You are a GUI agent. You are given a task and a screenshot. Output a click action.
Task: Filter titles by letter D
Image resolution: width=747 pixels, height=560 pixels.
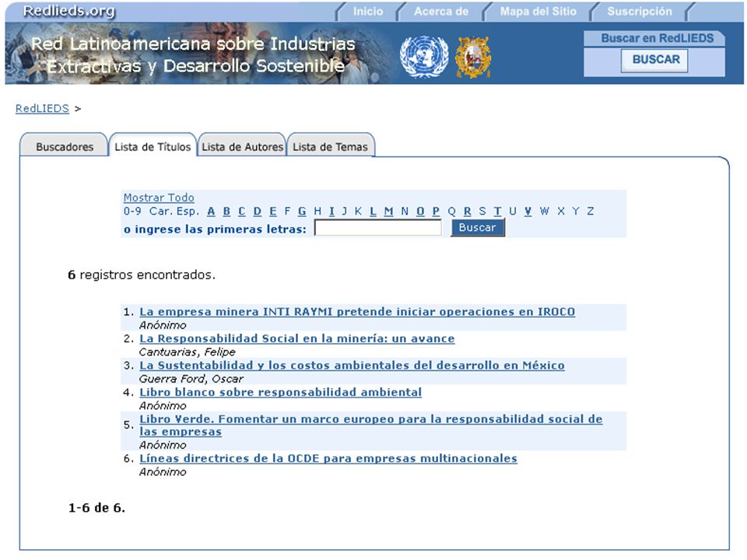258,212
